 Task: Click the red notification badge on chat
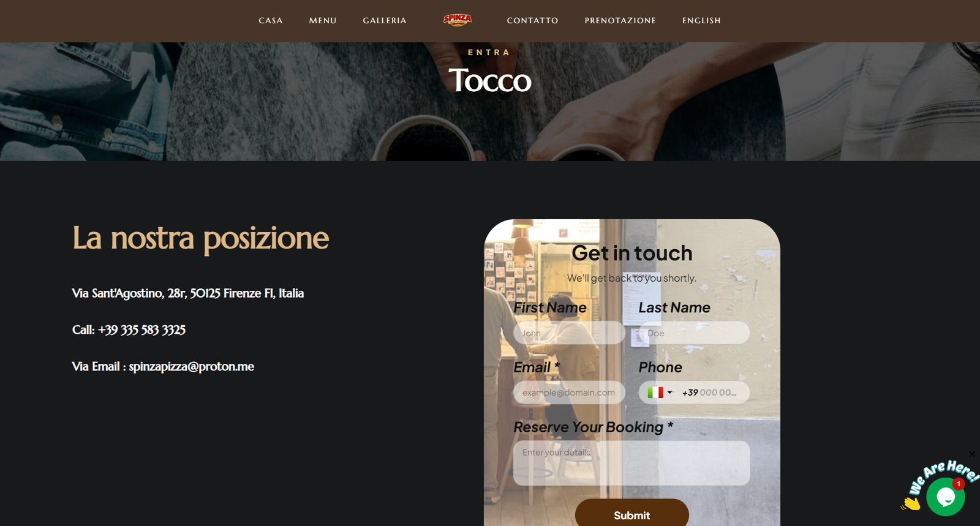959,484
